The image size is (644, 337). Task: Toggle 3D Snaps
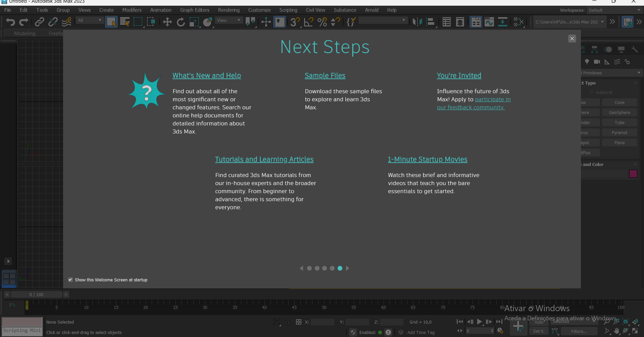point(295,22)
